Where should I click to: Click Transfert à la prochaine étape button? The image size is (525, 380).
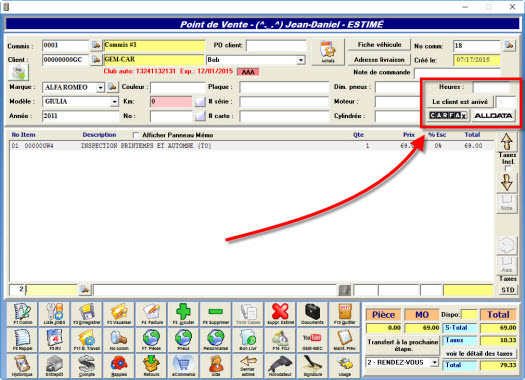(x=402, y=346)
